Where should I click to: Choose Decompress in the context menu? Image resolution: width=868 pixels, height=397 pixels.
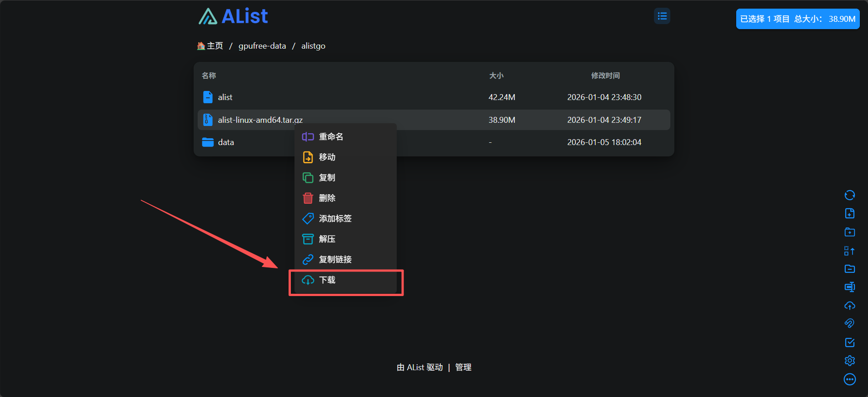[x=327, y=239]
